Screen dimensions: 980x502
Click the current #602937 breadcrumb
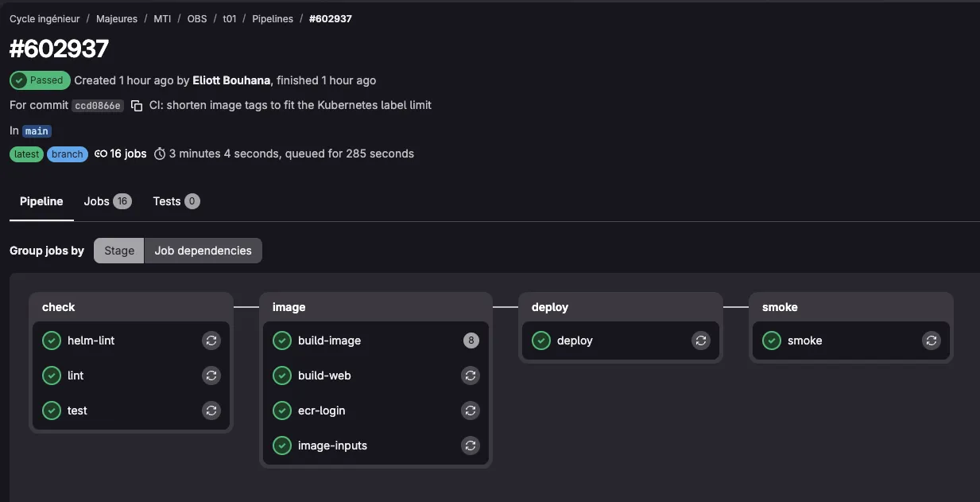tap(331, 18)
